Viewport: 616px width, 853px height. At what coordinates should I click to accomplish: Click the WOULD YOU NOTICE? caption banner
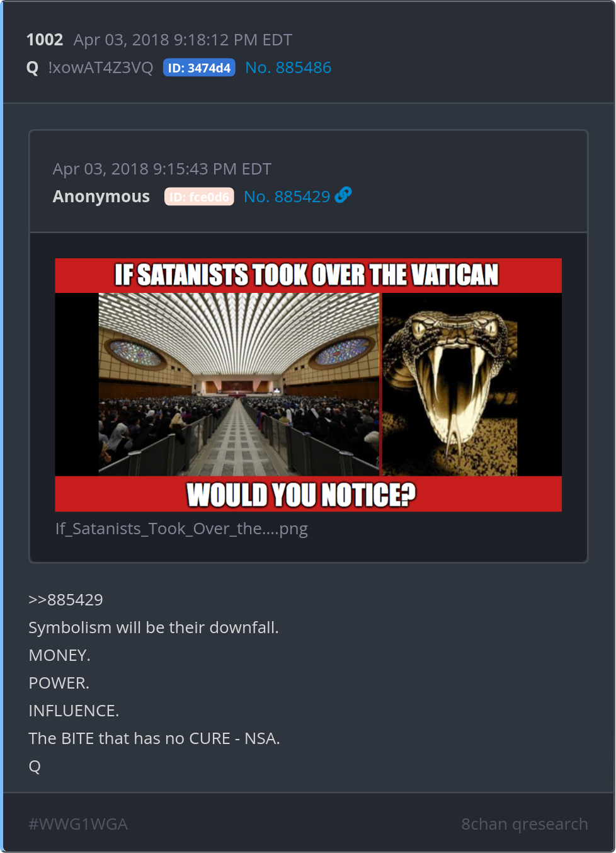tap(308, 494)
